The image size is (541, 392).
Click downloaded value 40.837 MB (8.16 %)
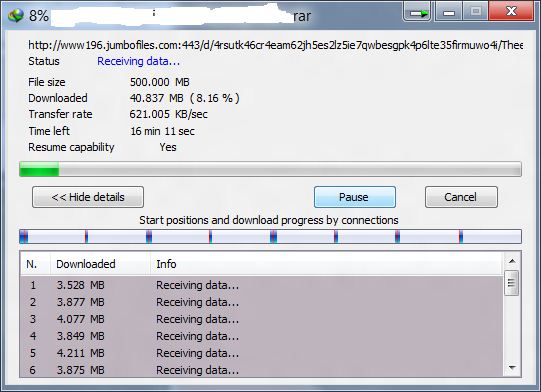[x=185, y=98]
